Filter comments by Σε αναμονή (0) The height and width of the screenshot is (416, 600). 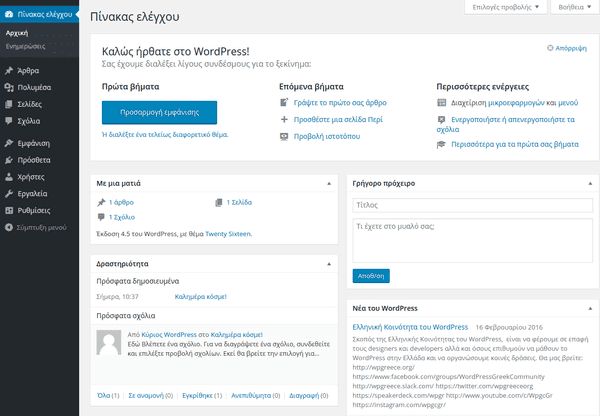point(150,395)
